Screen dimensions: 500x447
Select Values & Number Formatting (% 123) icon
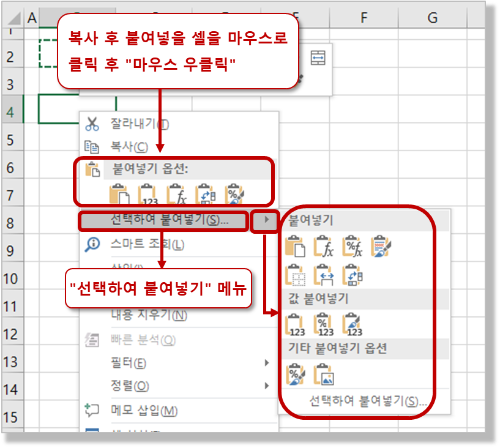(324, 325)
